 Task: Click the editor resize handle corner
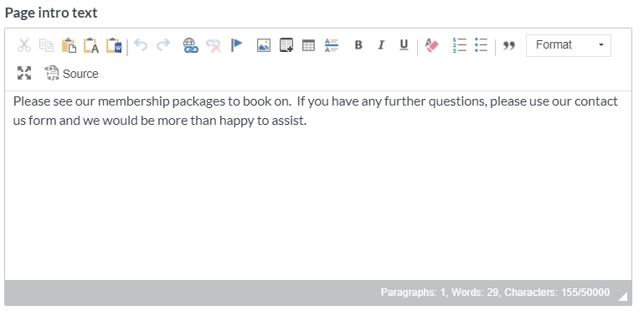[622, 296]
